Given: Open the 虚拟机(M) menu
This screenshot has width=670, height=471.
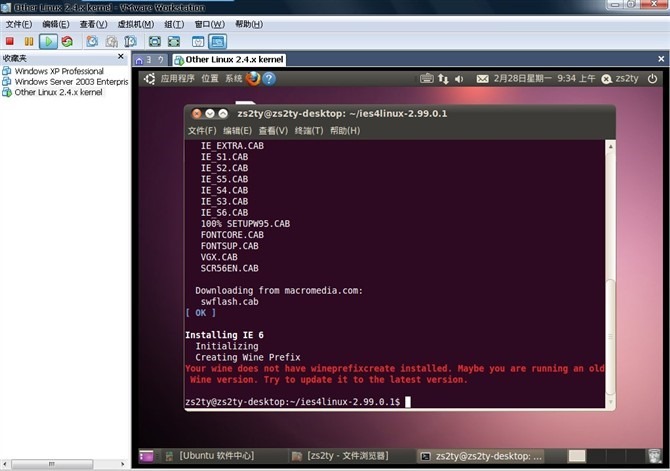Looking at the screenshot, I should [x=136, y=24].
